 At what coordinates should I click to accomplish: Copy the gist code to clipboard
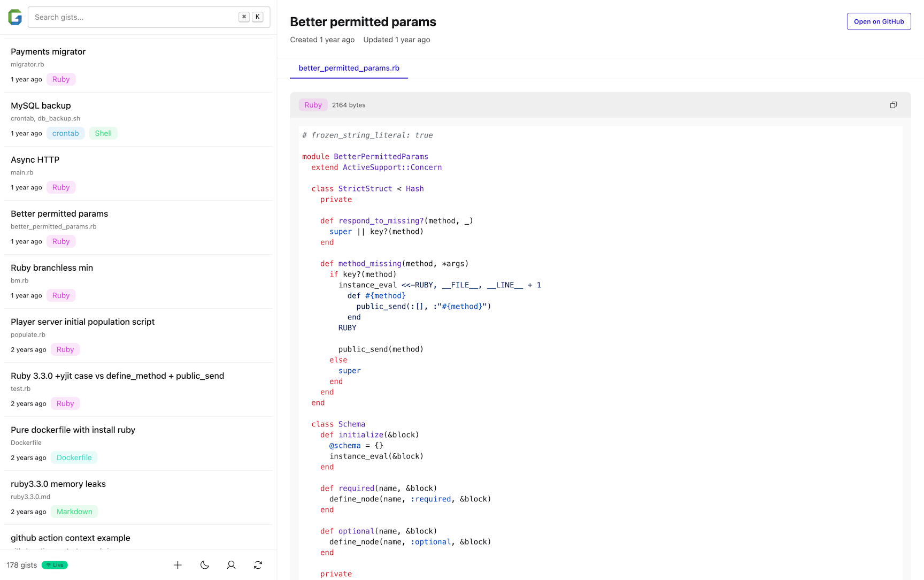(893, 104)
